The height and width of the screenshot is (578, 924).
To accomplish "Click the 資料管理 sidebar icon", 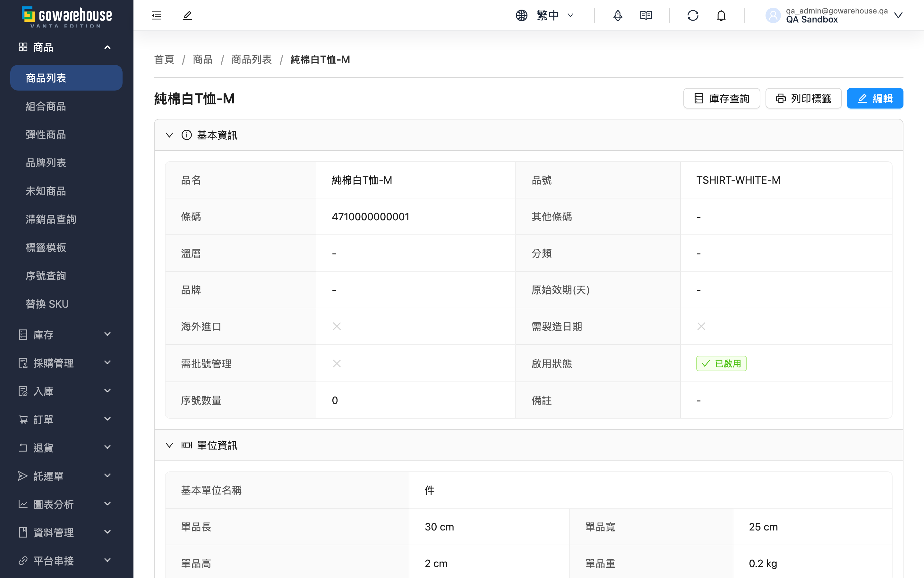I will coord(23,532).
